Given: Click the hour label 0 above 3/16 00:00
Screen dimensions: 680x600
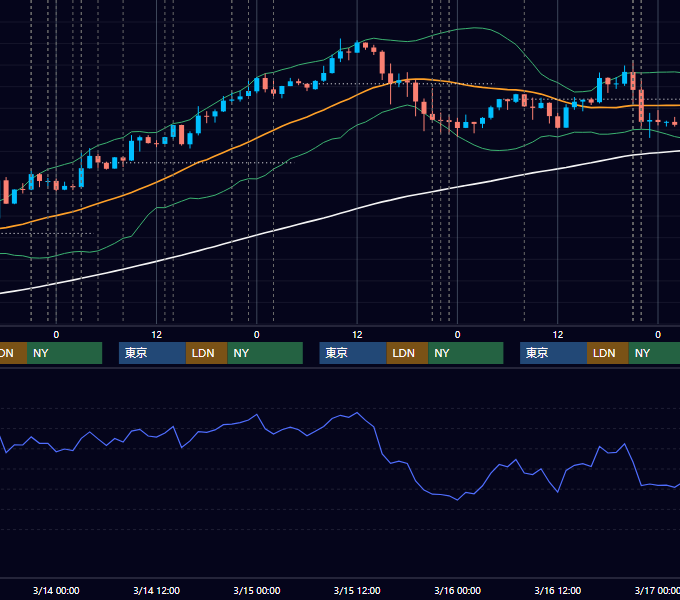Looking at the screenshot, I should [x=457, y=334].
